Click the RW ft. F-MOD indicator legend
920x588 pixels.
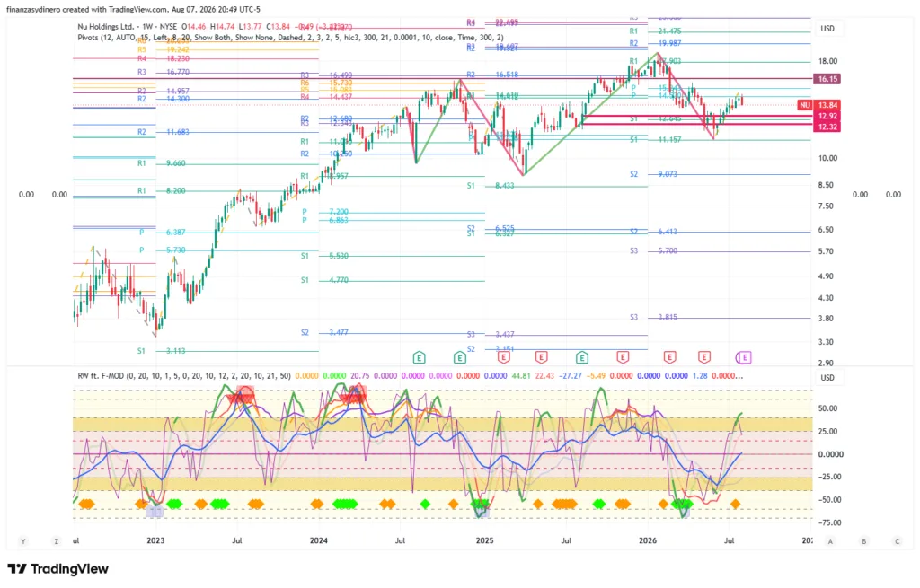pyautogui.click(x=183, y=376)
